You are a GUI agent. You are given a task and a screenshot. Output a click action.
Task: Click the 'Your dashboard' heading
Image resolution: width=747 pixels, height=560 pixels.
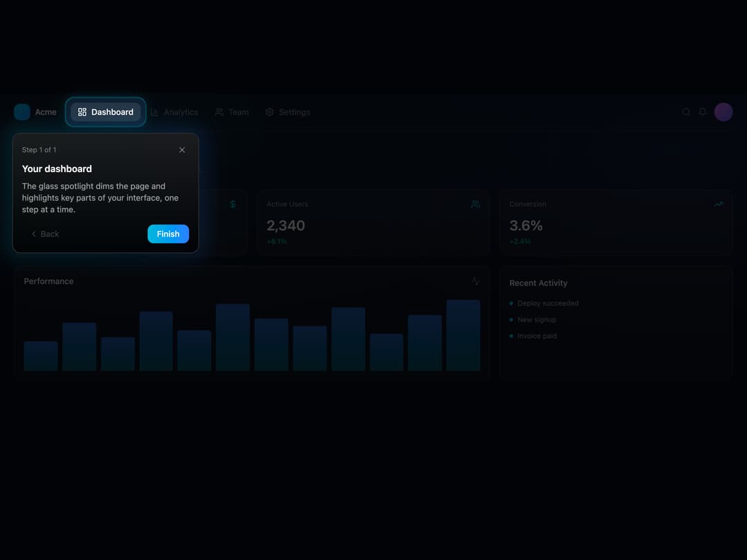[x=57, y=169]
